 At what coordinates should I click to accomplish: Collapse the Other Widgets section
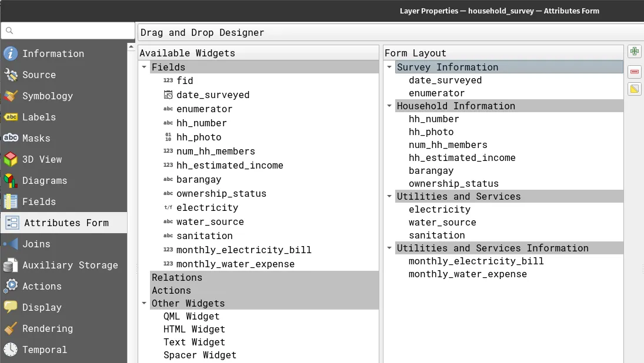pyautogui.click(x=144, y=303)
